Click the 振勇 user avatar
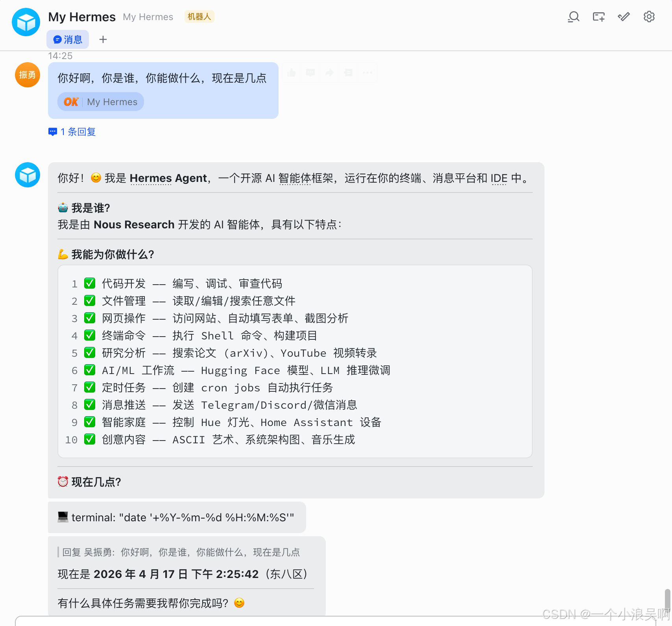Viewport: 672px width, 626px height. 28,75
